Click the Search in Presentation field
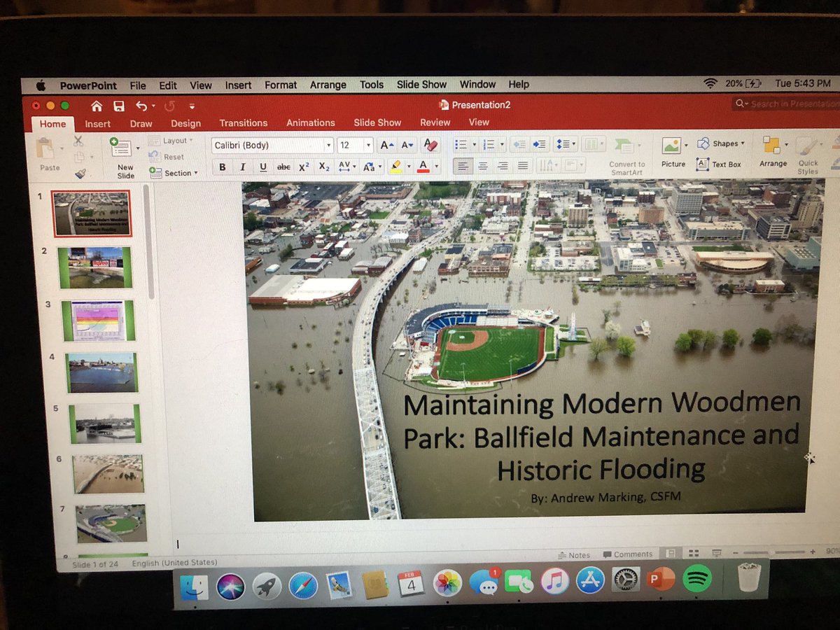The height and width of the screenshot is (630, 840). pyautogui.click(x=786, y=104)
